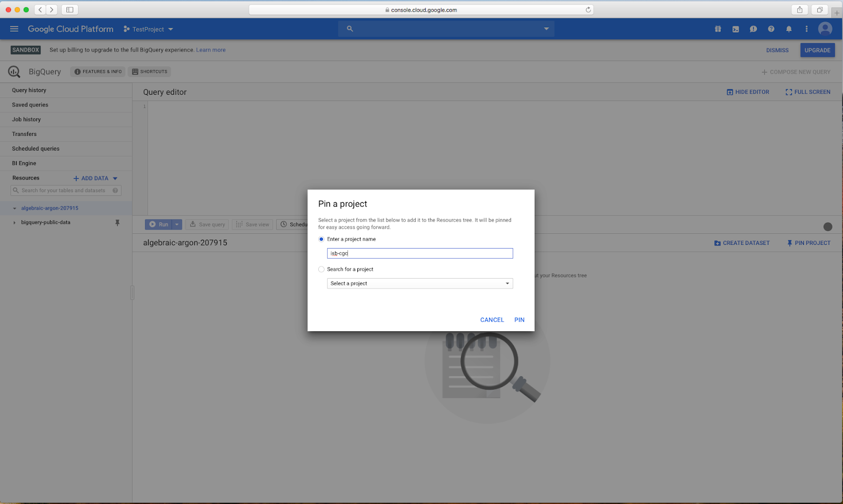
Task: Click the pin icon beside bigquery-public-data
Action: coord(117,223)
